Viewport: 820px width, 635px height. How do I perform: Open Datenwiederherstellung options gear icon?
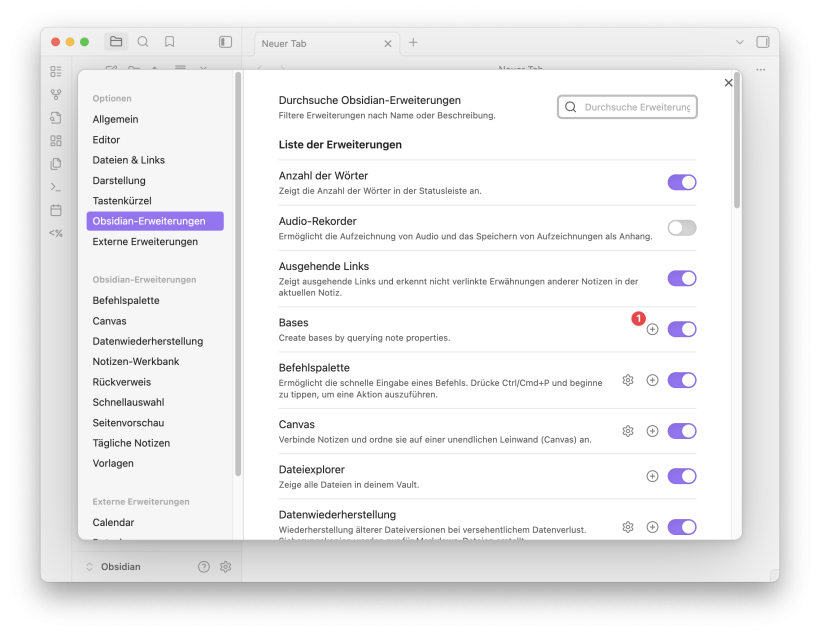[x=628, y=527]
